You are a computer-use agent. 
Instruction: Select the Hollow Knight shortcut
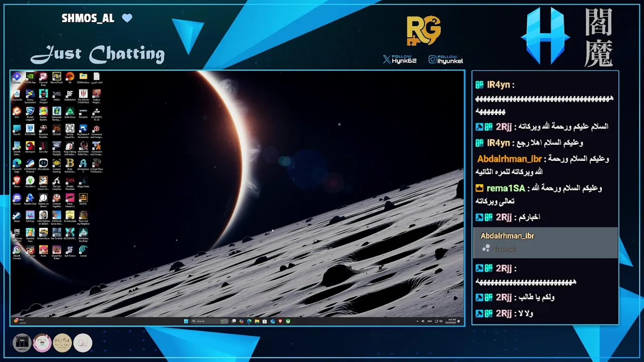[97, 96]
